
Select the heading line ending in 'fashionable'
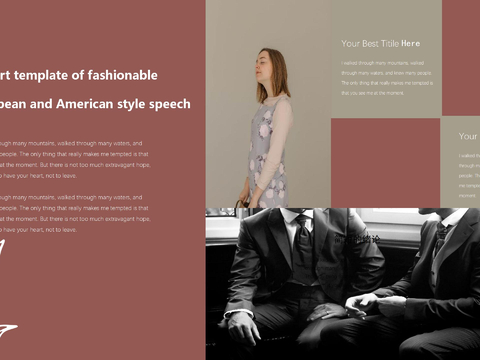pyautogui.click(x=79, y=75)
